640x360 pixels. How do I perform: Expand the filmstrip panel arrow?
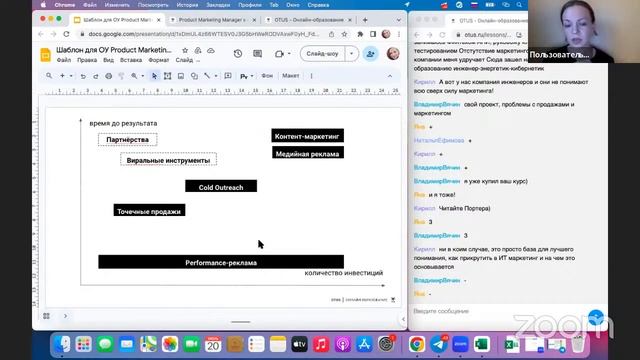pyautogui.click(x=65, y=316)
